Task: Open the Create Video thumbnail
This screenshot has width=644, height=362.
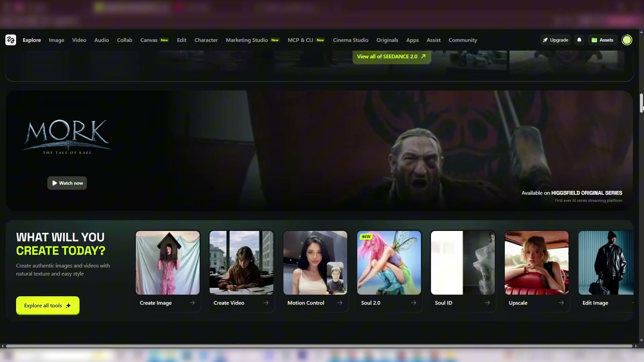Action: tap(241, 263)
